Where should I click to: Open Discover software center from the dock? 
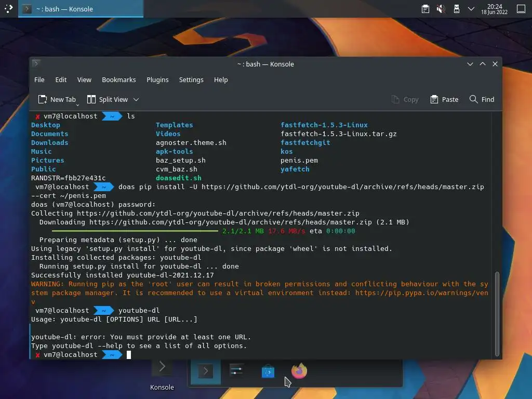(x=268, y=371)
